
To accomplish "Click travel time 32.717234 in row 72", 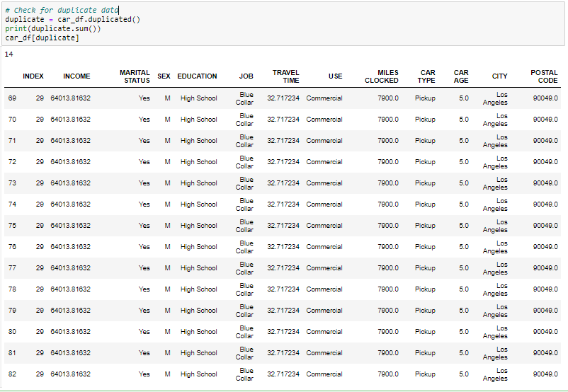I will point(283,162).
